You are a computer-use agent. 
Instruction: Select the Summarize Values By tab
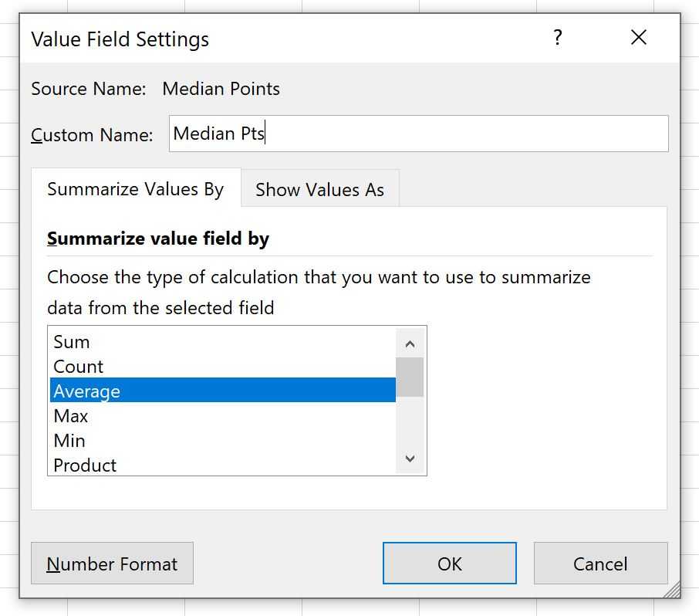136,189
